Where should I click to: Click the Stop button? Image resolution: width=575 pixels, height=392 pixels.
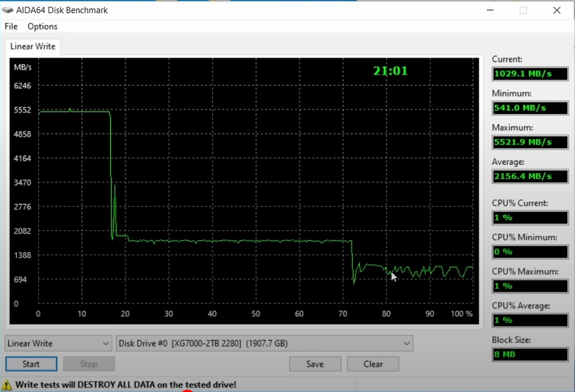(x=89, y=364)
